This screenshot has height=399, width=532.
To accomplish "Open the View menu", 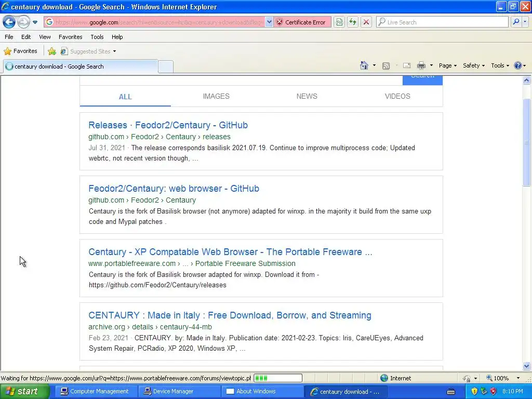I will 45,37.
